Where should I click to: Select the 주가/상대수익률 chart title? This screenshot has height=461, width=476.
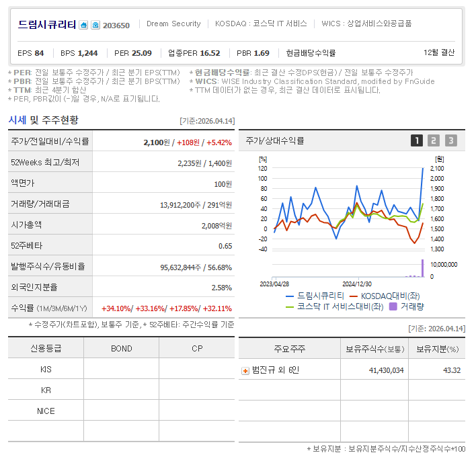275,141
